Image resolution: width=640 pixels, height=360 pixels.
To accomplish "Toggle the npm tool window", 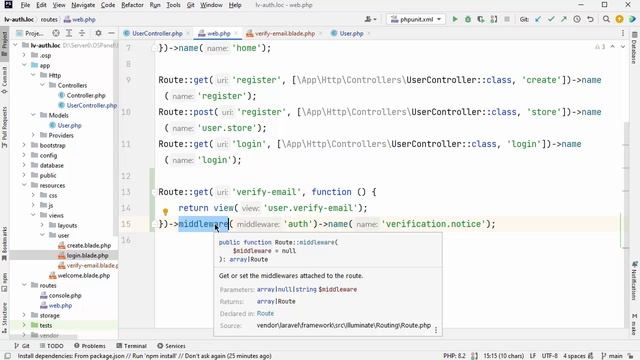I will 4,282.
